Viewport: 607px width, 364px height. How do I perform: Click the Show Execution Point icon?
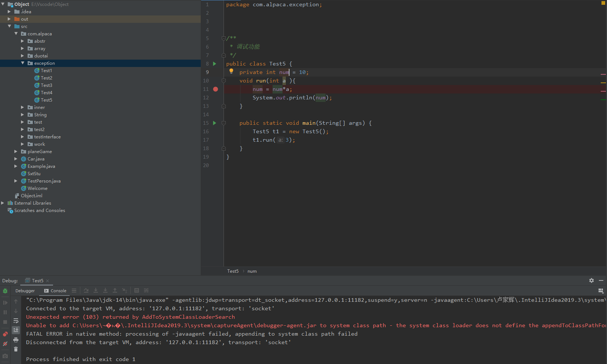pos(74,290)
